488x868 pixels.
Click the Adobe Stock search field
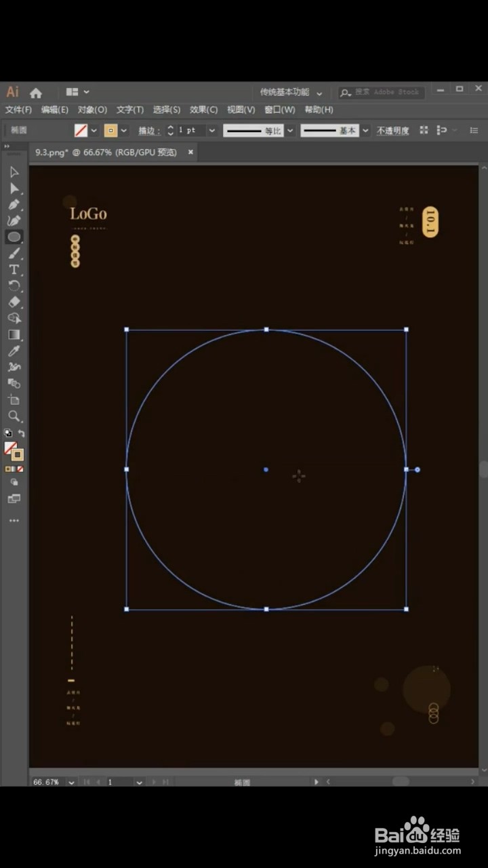pyautogui.click(x=380, y=92)
